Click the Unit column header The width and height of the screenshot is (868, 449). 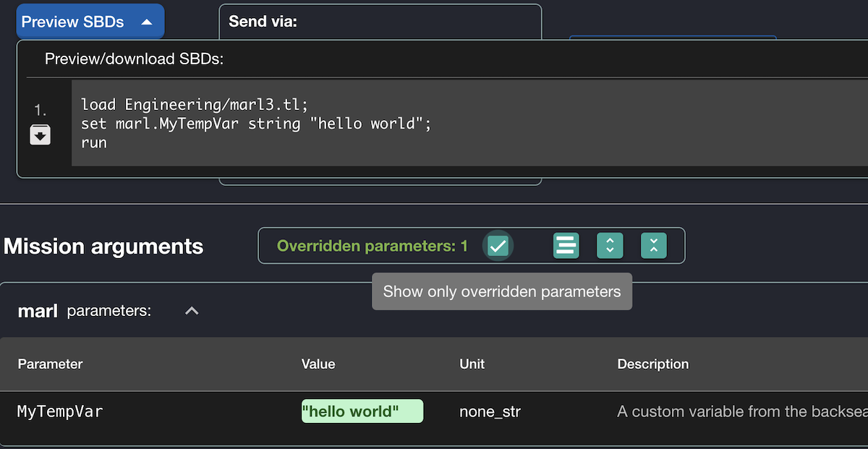pos(472,364)
